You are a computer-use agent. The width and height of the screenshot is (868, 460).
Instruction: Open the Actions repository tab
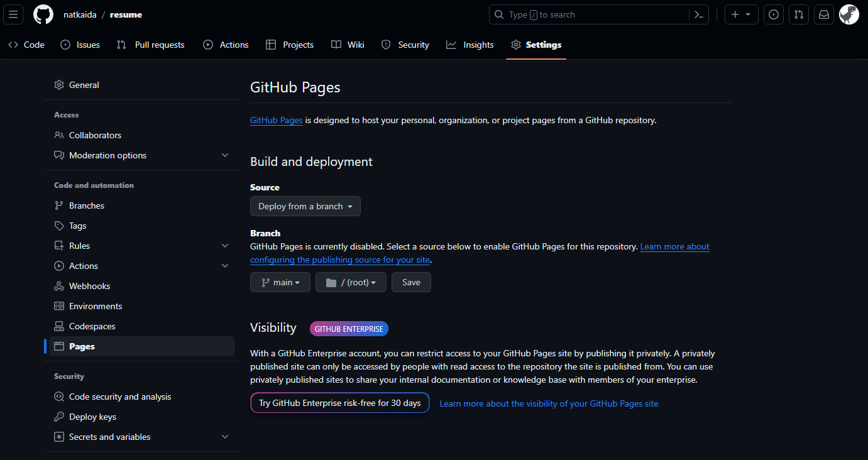pos(226,45)
